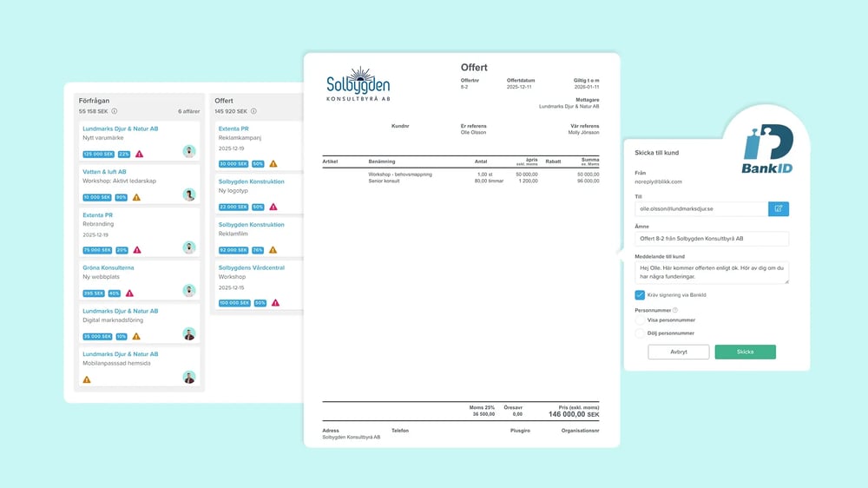Click the 'Workshop - behovsmappning' line item
868x488 pixels.
click(x=400, y=174)
